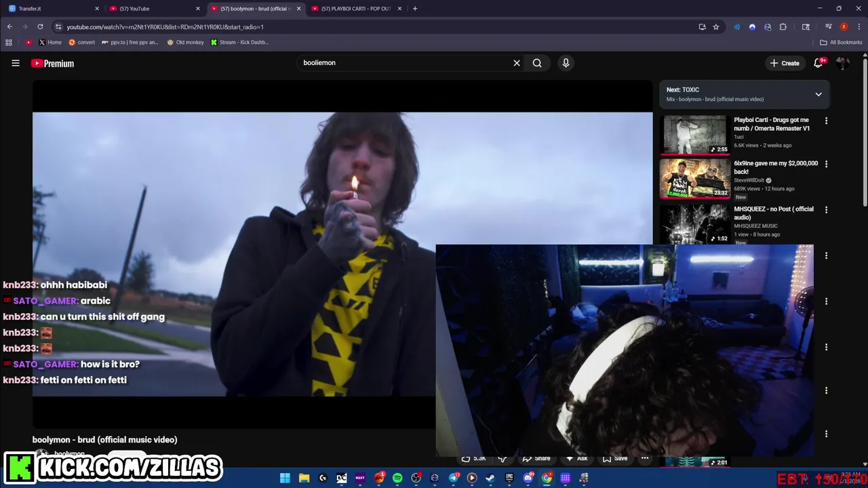The image size is (868, 488).
Task: Reload the current page
Action: pos(40,27)
